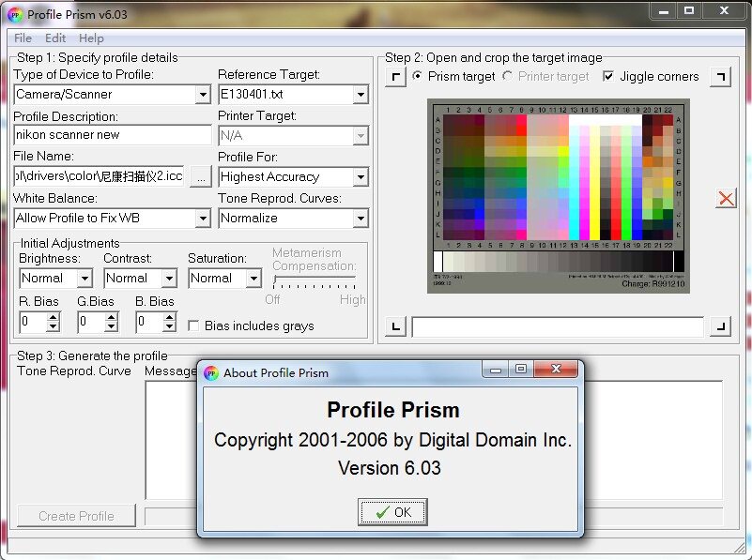Minimize the About Profile Prism dialog
Screen dimensions: 752x560
click(x=496, y=369)
